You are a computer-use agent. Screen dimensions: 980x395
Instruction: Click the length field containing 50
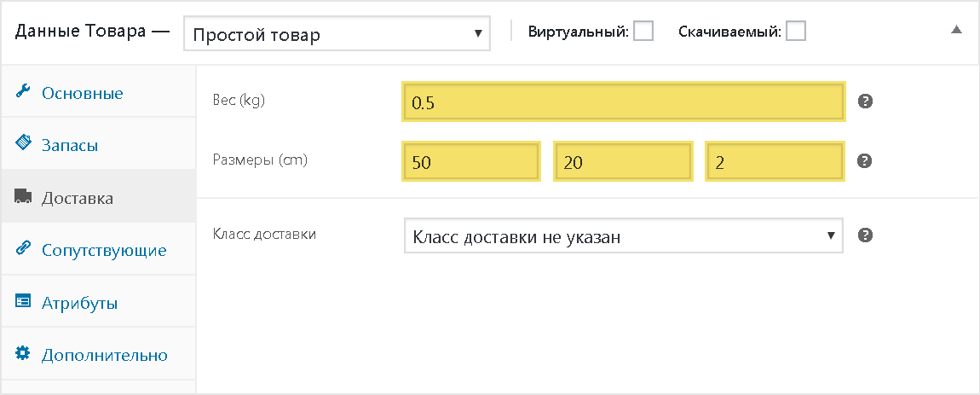(471, 162)
